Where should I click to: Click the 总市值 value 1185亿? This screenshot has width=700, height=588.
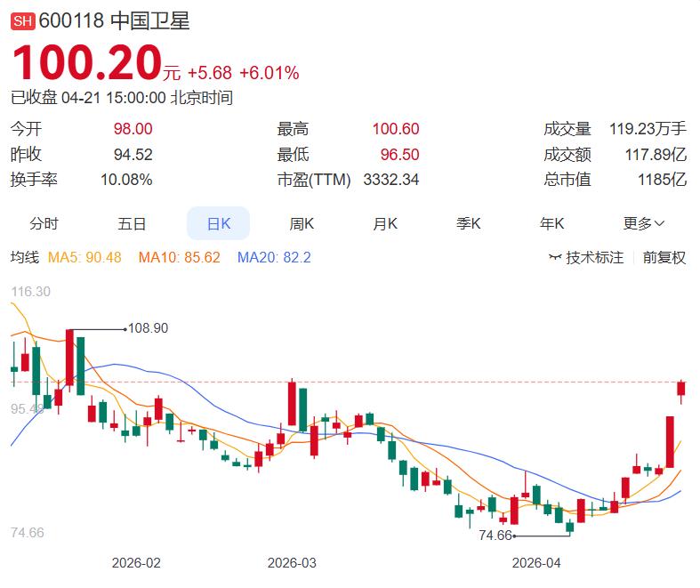point(662,180)
